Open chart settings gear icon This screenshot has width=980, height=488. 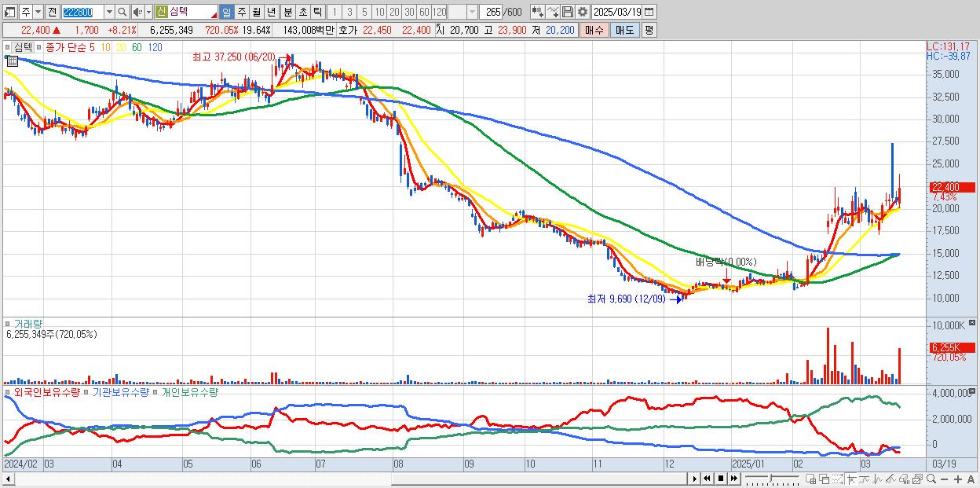[x=582, y=12]
